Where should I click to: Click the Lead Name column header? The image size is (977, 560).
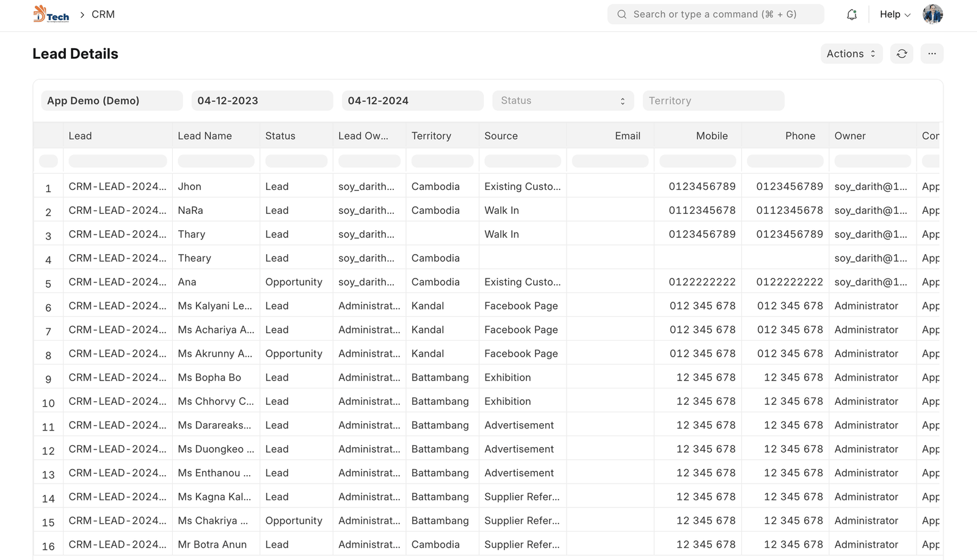click(x=205, y=136)
